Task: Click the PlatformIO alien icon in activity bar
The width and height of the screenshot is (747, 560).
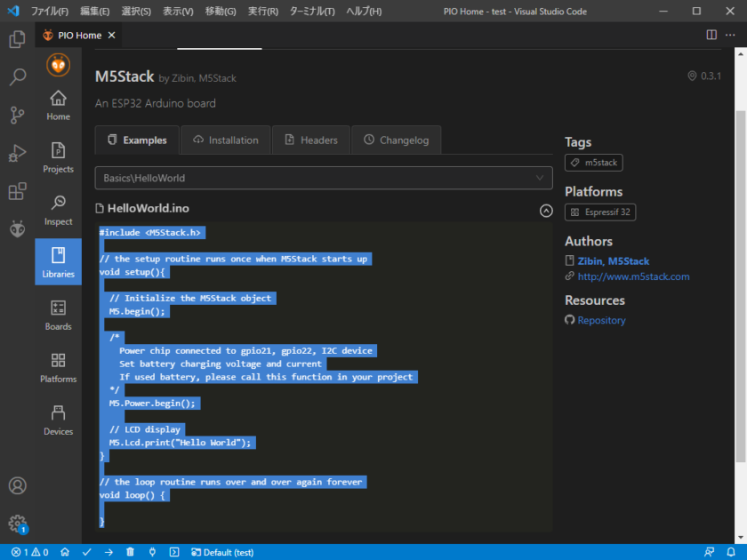Action: tap(17, 229)
